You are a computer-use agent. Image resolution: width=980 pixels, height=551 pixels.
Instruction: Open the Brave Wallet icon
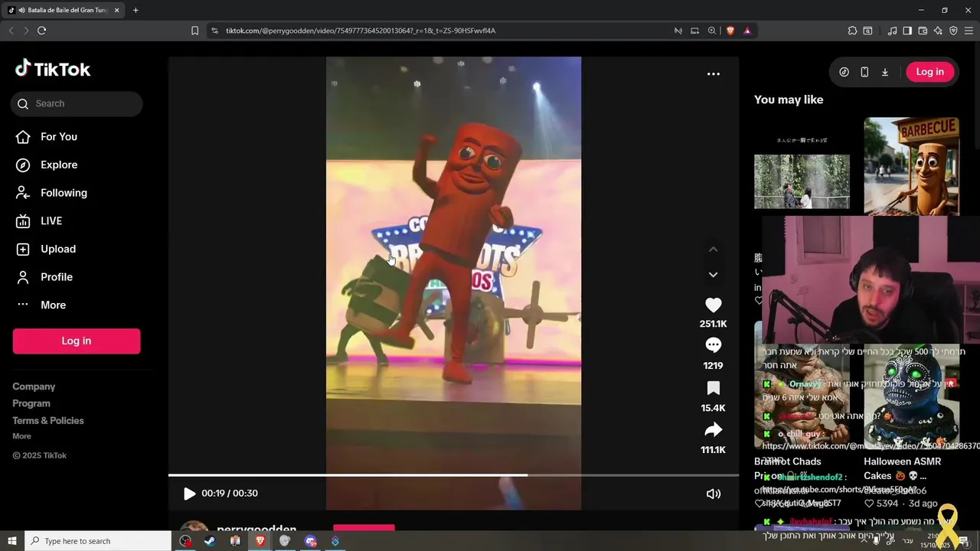pyautogui.click(x=923, y=31)
